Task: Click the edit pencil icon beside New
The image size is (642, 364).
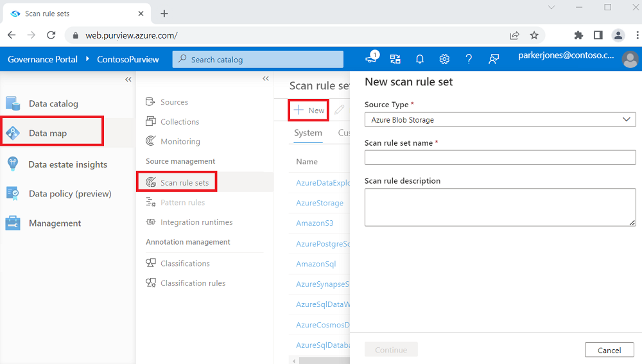Action: (x=340, y=110)
